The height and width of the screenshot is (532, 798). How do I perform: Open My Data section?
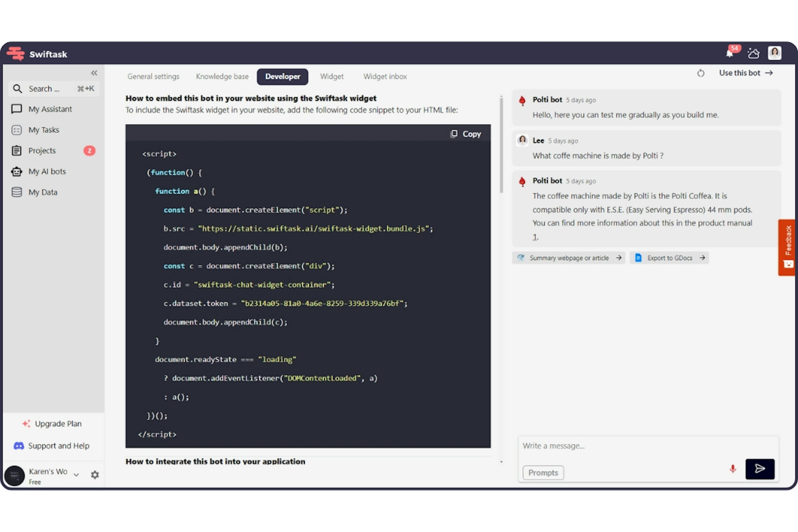pyautogui.click(x=42, y=192)
